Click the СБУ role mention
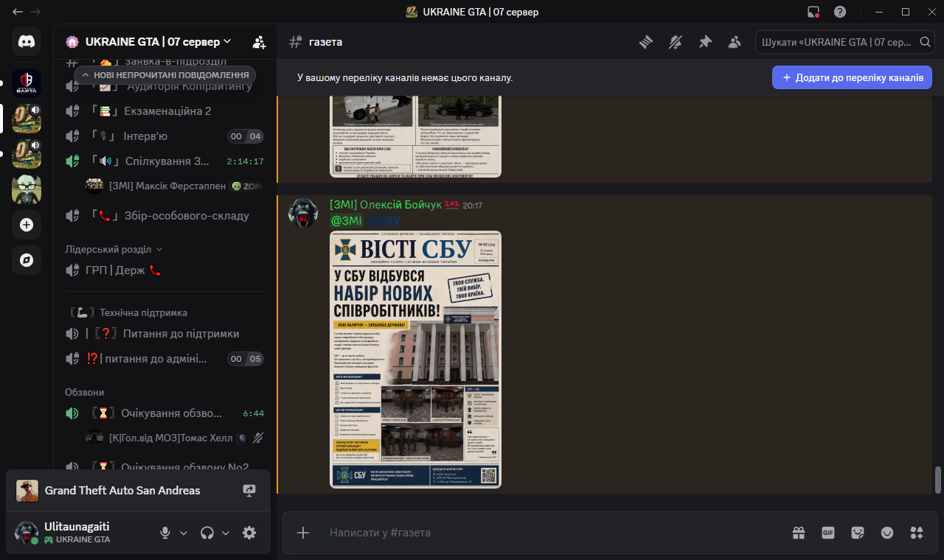This screenshot has width=944, height=560. click(x=383, y=220)
